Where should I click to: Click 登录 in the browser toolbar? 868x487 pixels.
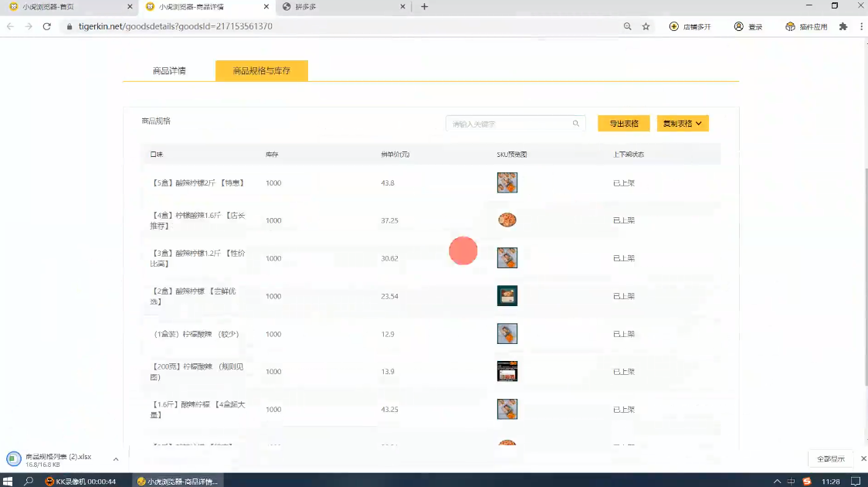coord(748,26)
